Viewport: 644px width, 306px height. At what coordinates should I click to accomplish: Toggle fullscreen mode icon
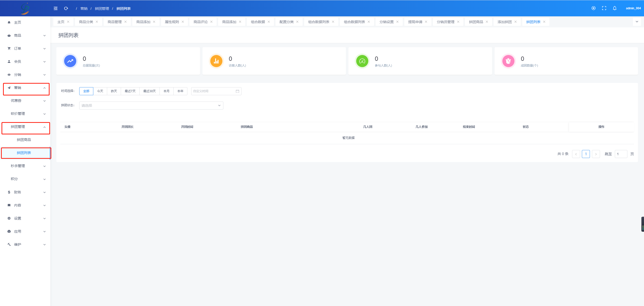point(604,8)
